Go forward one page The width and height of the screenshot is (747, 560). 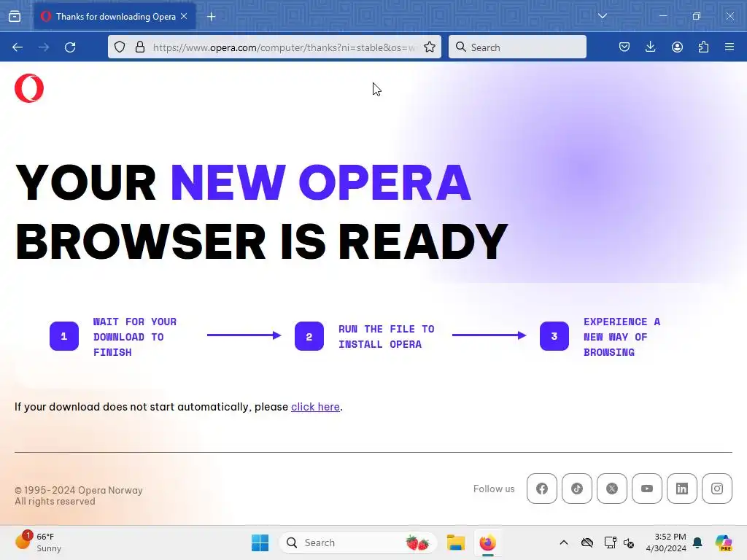click(x=44, y=47)
